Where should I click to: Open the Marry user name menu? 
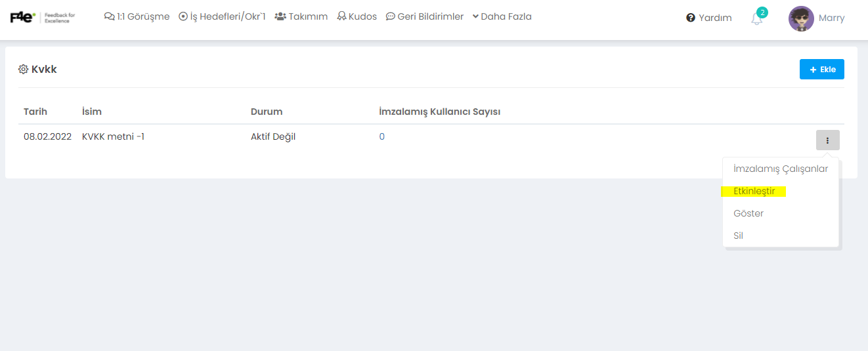click(832, 18)
